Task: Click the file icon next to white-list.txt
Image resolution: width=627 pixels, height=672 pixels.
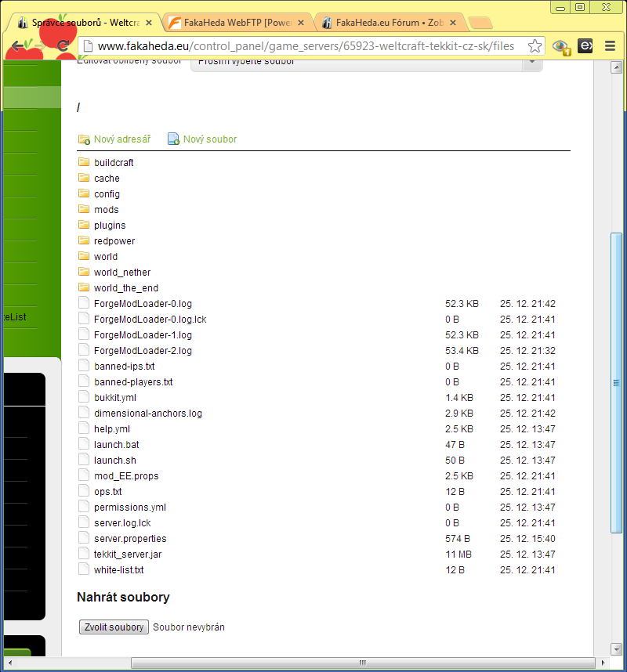Action: pyautogui.click(x=84, y=569)
